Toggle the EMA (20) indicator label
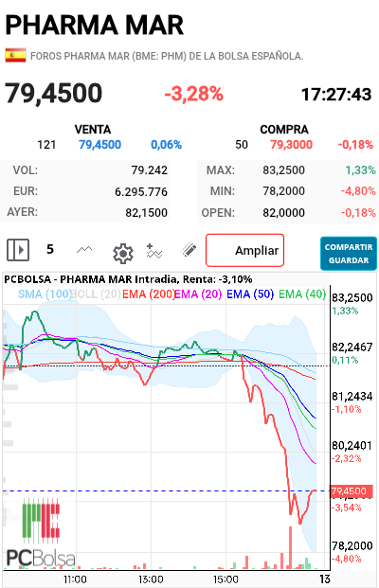 click(x=198, y=294)
